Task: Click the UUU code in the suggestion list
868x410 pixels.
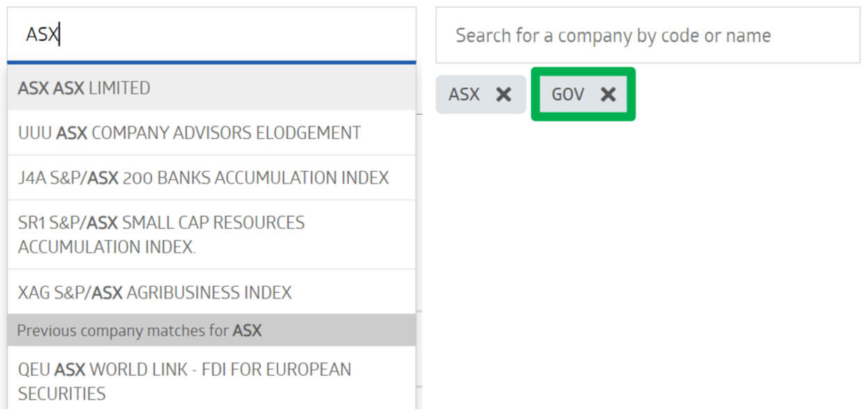Action: [35, 132]
